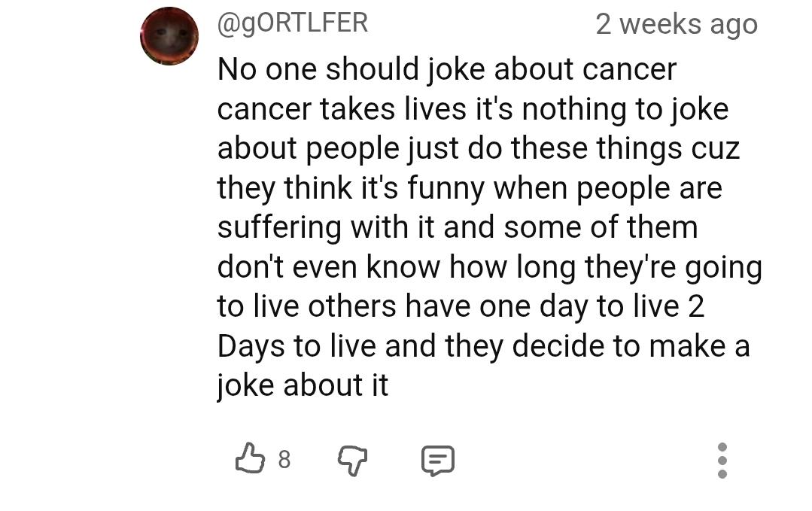This screenshot has height=511, width=812.
Task: Open the three-dot more options menu
Action: 722,460
